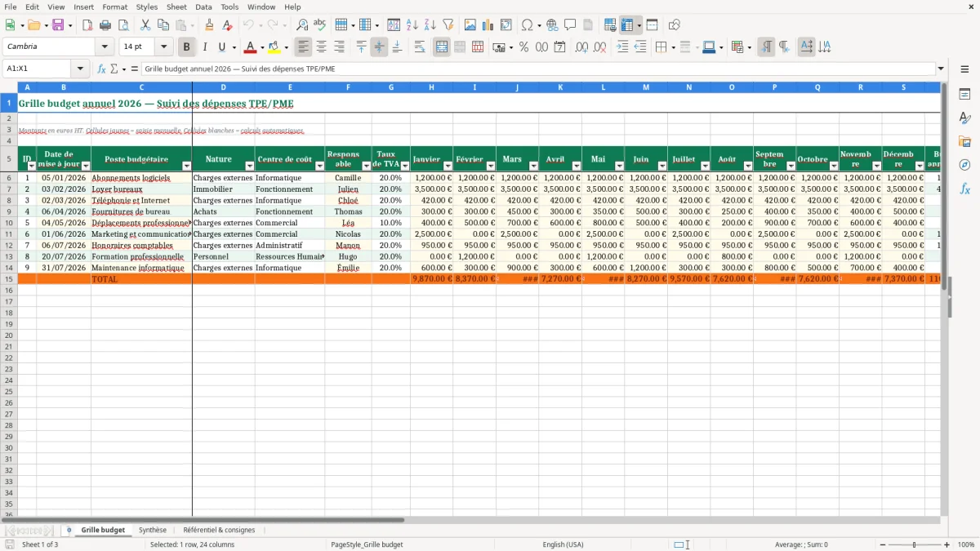Click the Insert Pivot Table icon

pyautogui.click(x=506, y=25)
